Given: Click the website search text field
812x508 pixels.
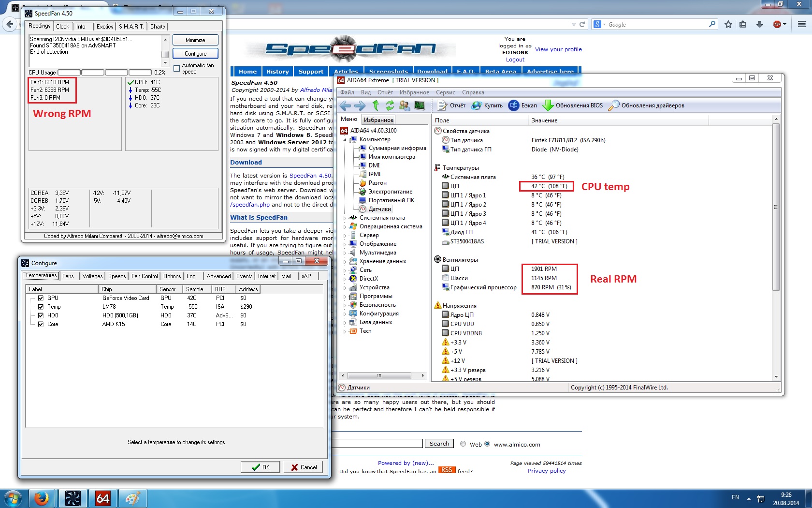Looking at the screenshot, I should (377, 444).
